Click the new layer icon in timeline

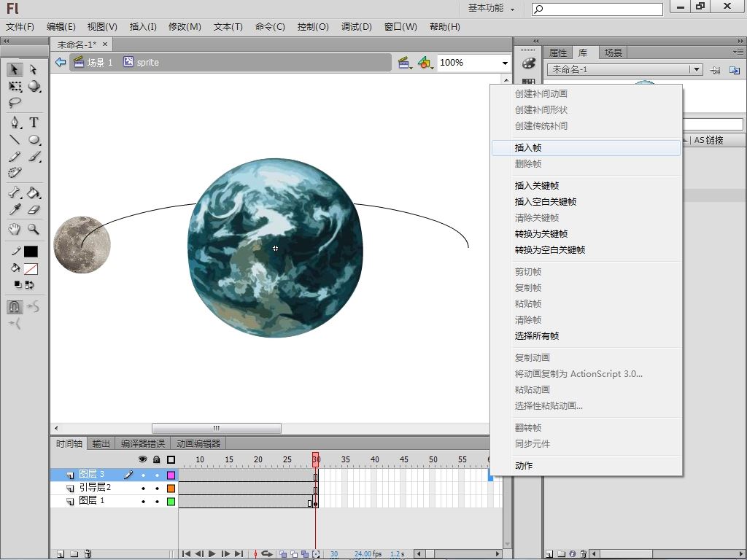pyautogui.click(x=61, y=554)
